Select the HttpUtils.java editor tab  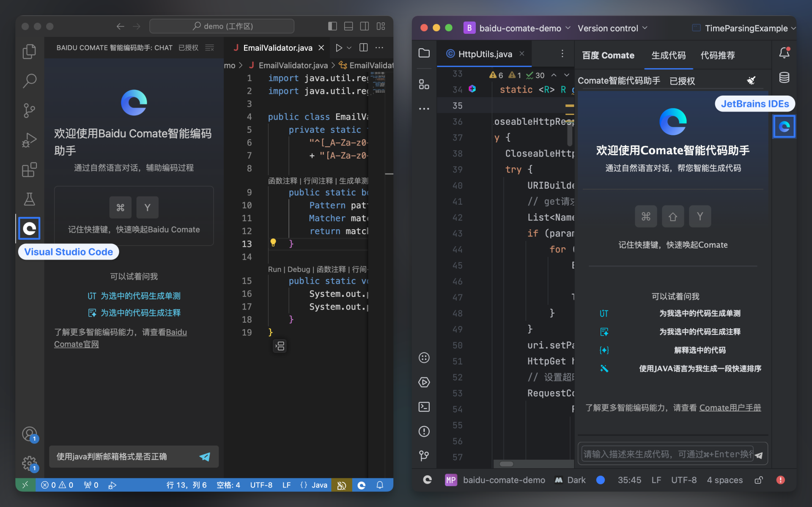[x=485, y=54]
